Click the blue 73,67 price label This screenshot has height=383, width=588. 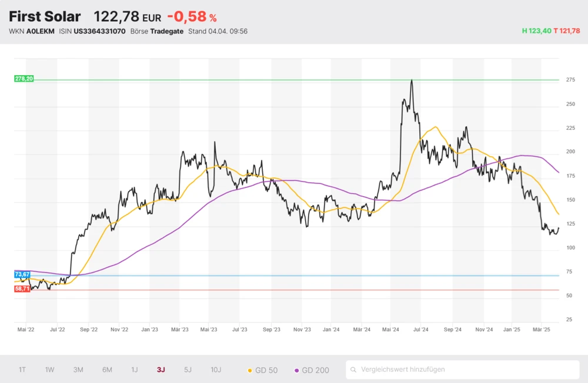point(22,274)
